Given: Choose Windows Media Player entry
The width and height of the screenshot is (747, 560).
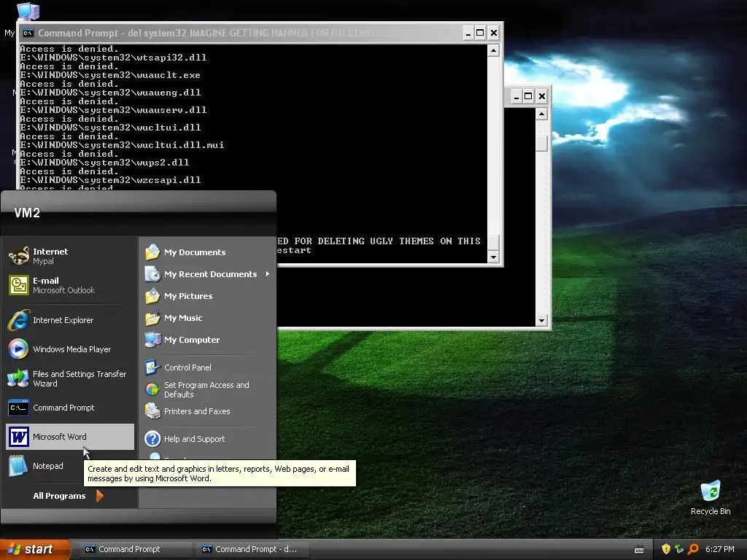Looking at the screenshot, I should (71, 349).
